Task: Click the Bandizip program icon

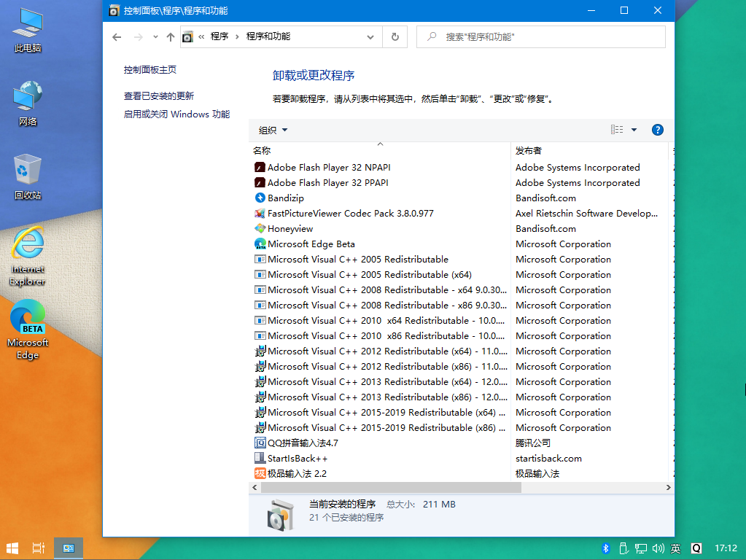Action: (x=260, y=198)
